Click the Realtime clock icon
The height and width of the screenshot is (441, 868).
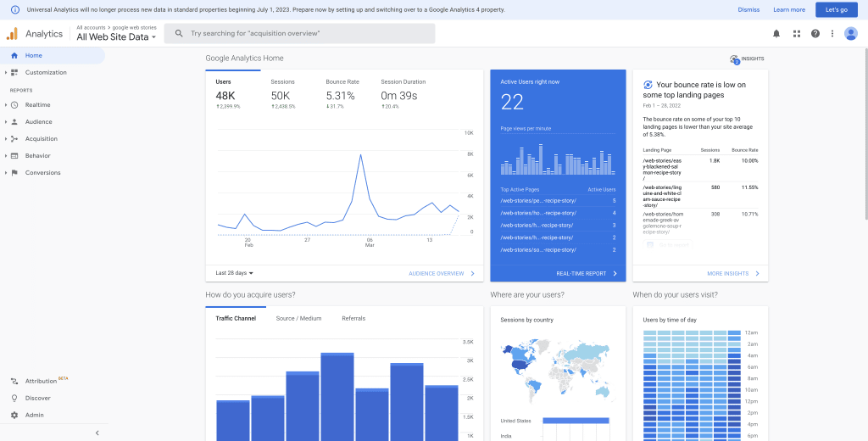14,104
